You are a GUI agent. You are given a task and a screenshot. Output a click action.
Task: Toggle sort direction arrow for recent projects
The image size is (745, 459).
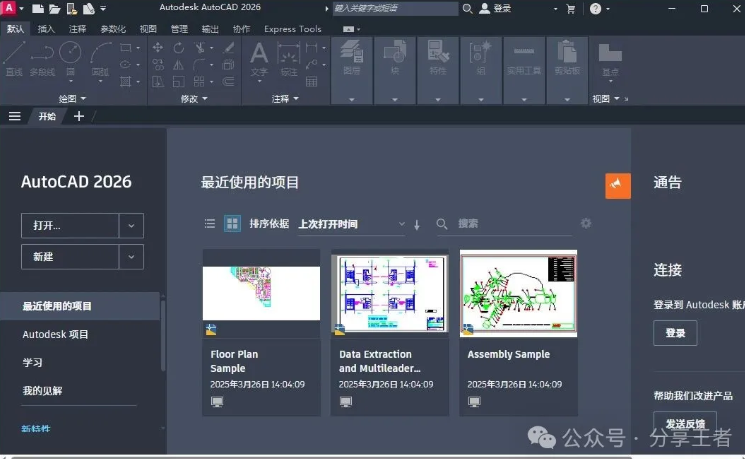point(417,225)
